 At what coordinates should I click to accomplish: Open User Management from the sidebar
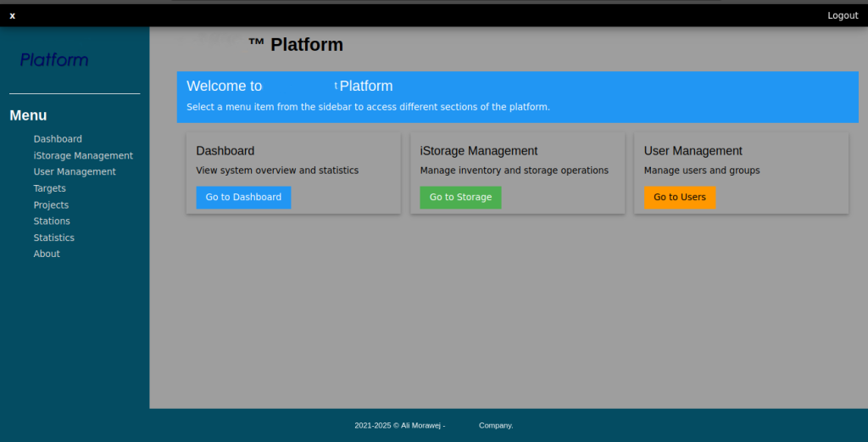click(x=75, y=171)
